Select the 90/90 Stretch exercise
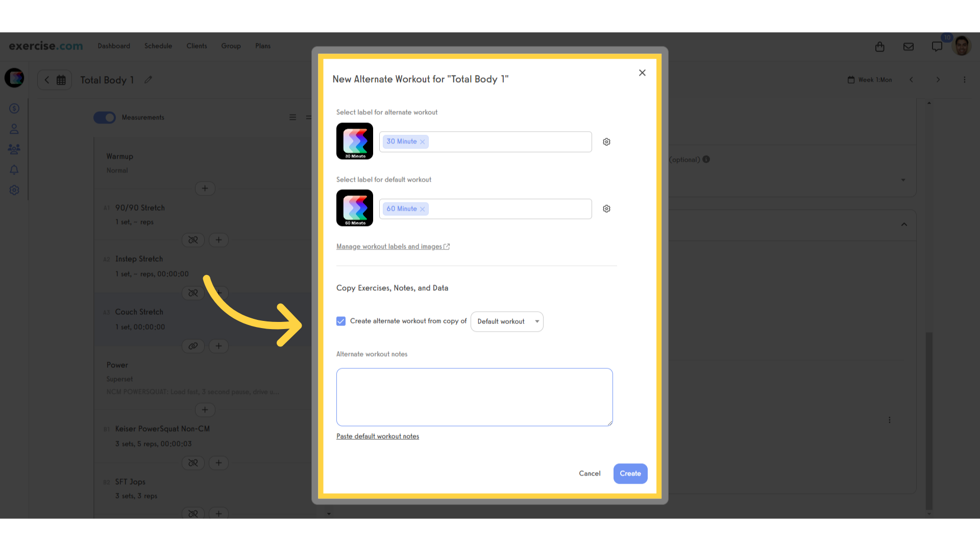Viewport: 980px width, 551px height. (x=140, y=208)
